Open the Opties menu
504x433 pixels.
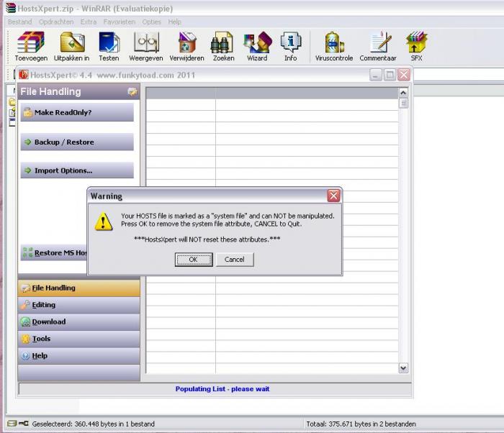pos(151,22)
